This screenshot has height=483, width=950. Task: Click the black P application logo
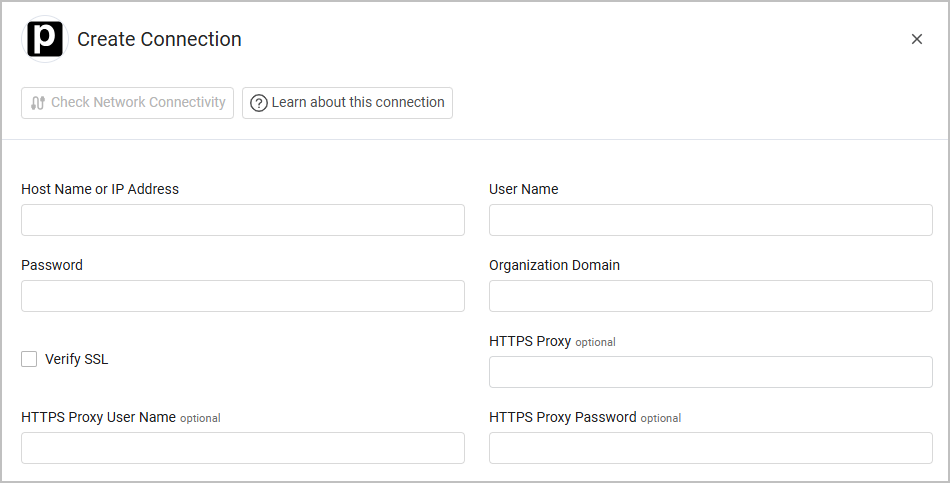point(44,39)
